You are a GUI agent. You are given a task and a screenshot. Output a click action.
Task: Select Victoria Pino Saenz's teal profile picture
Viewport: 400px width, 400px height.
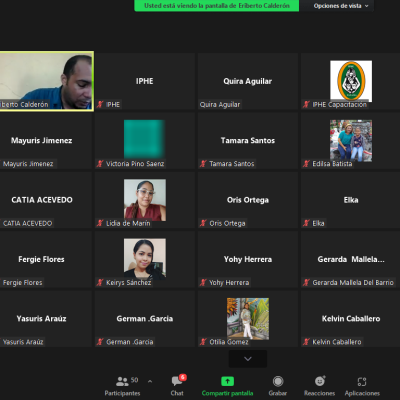tap(145, 139)
